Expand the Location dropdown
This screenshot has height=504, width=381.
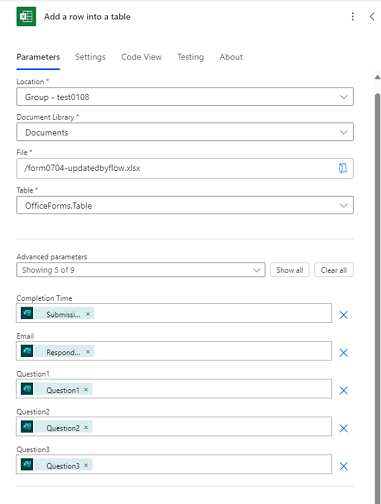click(x=185, y=97)
